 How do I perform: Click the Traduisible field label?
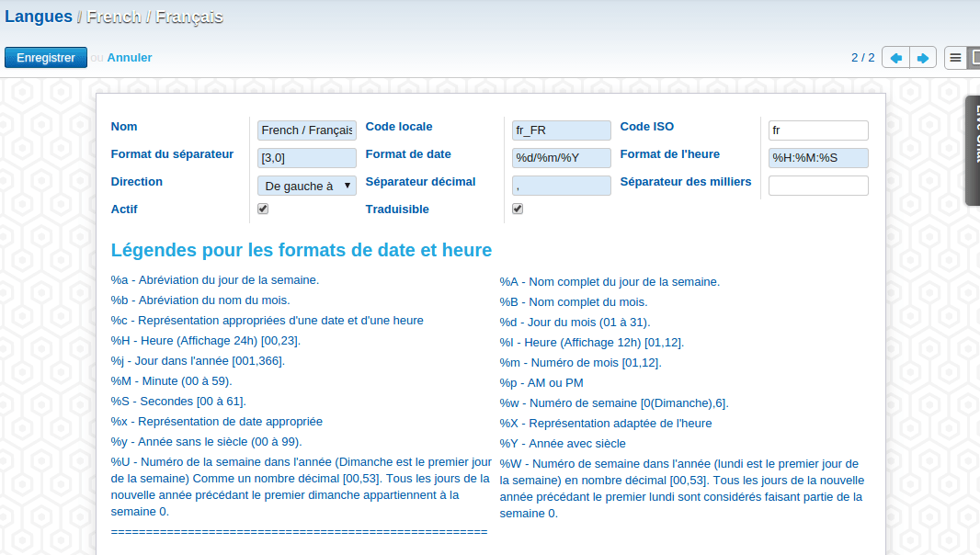coord(397,210)
